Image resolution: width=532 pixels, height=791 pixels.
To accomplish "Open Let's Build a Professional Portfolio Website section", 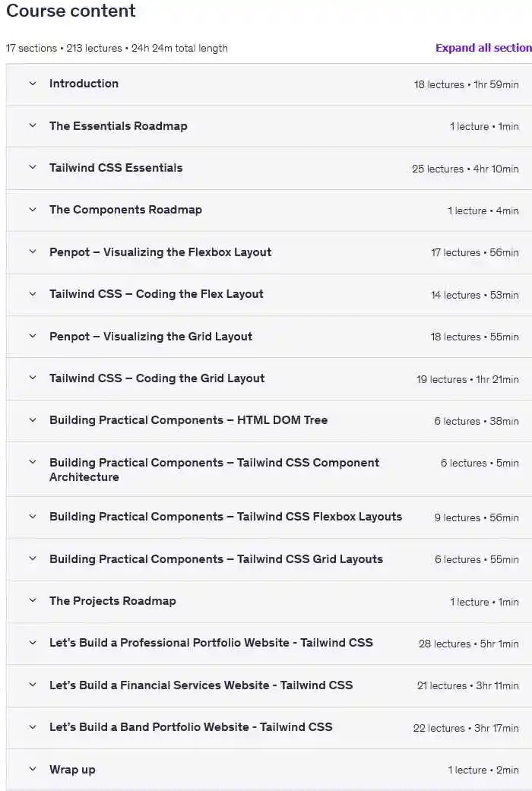I will point(211,643).
